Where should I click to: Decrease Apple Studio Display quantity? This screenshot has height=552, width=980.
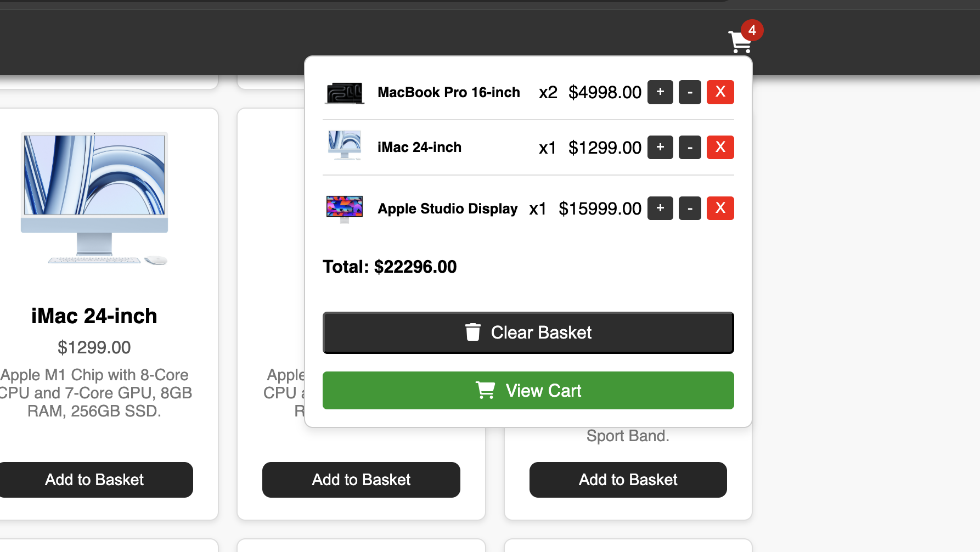point(690,209)
